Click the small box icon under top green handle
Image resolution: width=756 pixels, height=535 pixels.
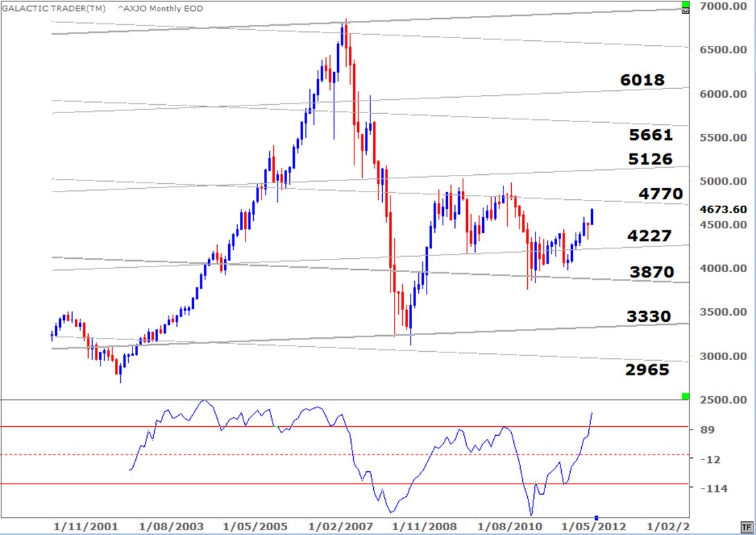pos(685,10)
